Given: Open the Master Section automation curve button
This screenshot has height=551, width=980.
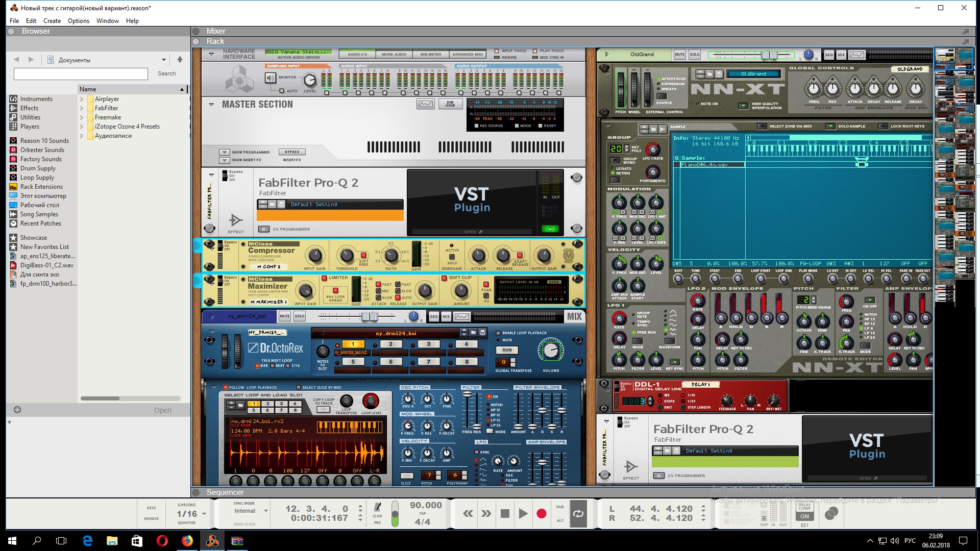Looking at the screenshot, I should tap(426, 104).
